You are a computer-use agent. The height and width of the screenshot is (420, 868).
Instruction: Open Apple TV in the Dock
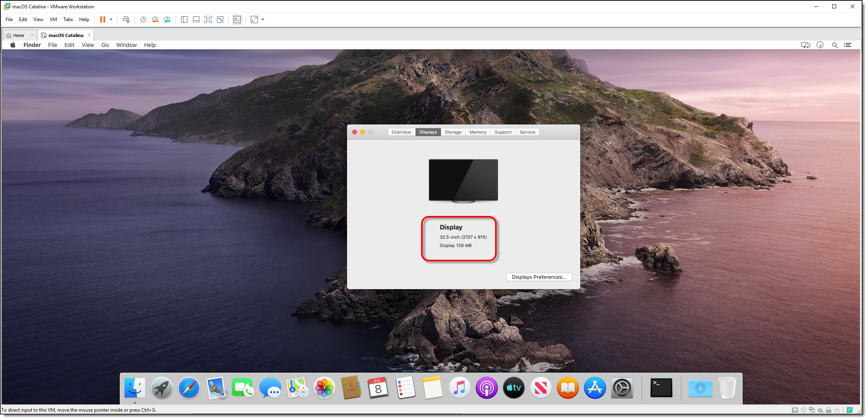[514, 388]
